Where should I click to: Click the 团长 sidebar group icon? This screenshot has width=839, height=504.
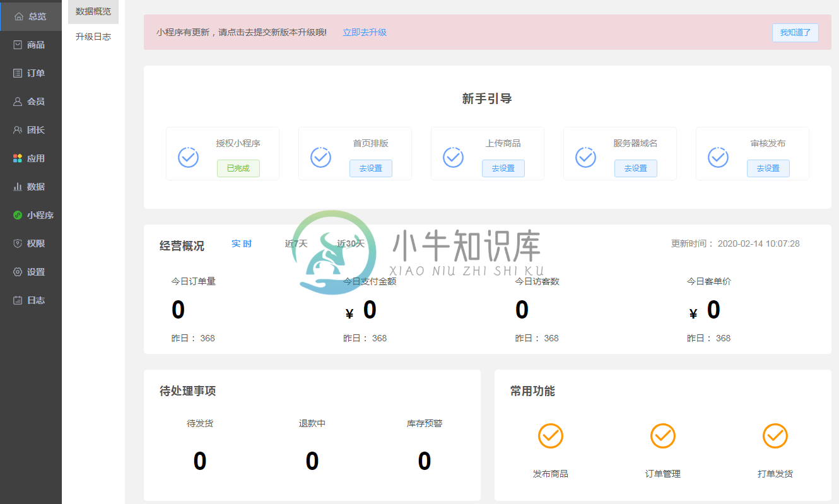(18, 130)
